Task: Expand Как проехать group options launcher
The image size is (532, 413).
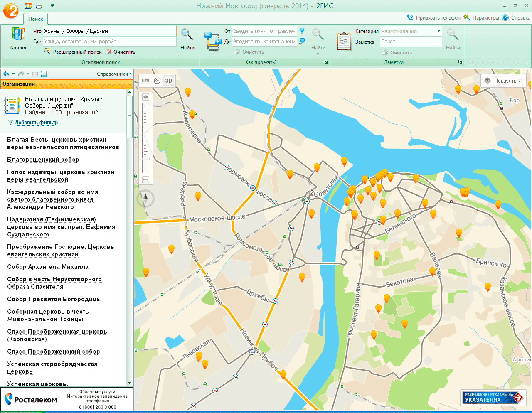Action: (326, 62)
